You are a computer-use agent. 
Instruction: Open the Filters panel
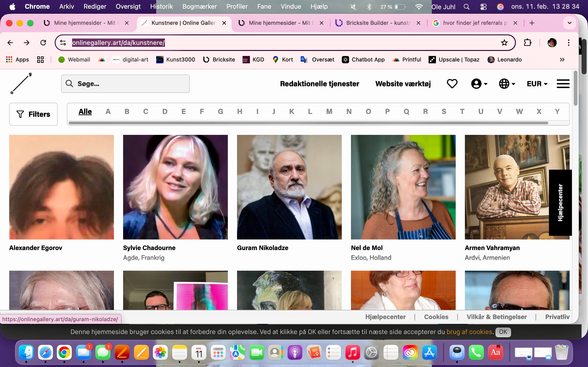33,114
